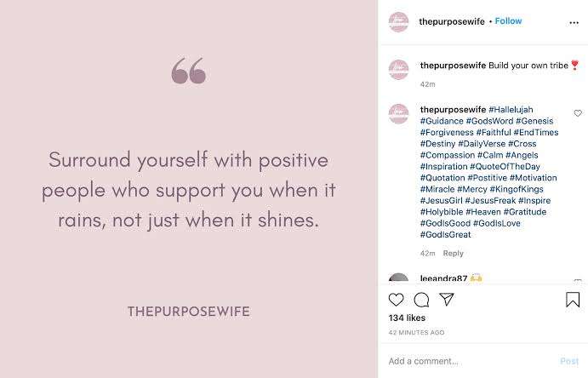
Task: Open the three-dot more options menu
Action: coord(574,23)
